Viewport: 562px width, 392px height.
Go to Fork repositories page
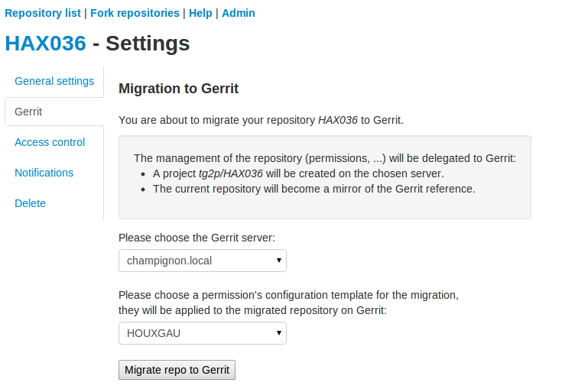(x=135, y=13)
